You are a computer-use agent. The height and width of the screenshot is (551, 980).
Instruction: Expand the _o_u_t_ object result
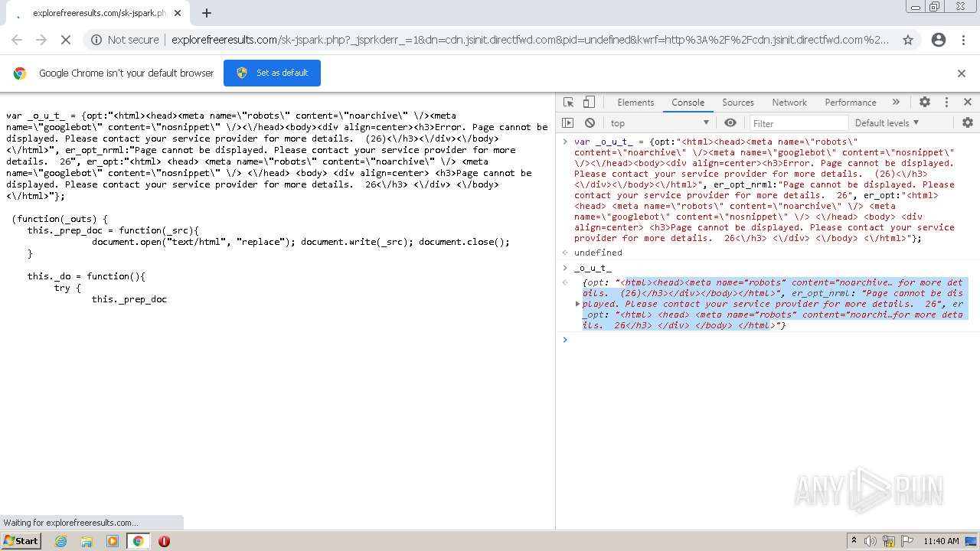(x=578, y=304)
